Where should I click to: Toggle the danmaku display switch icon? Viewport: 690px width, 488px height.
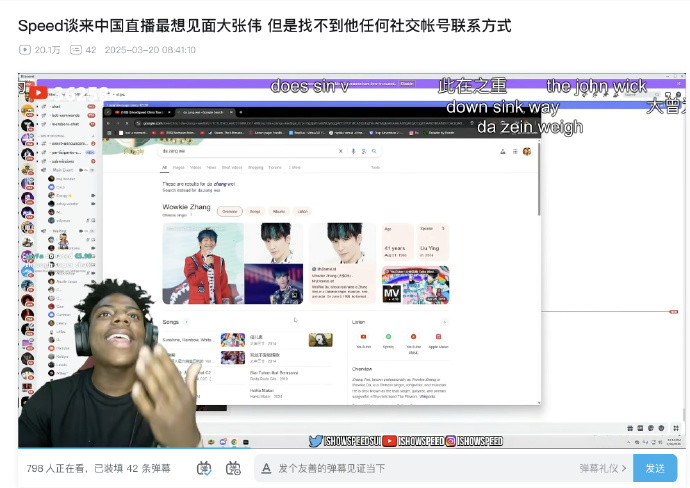click(x=204, y=468)
